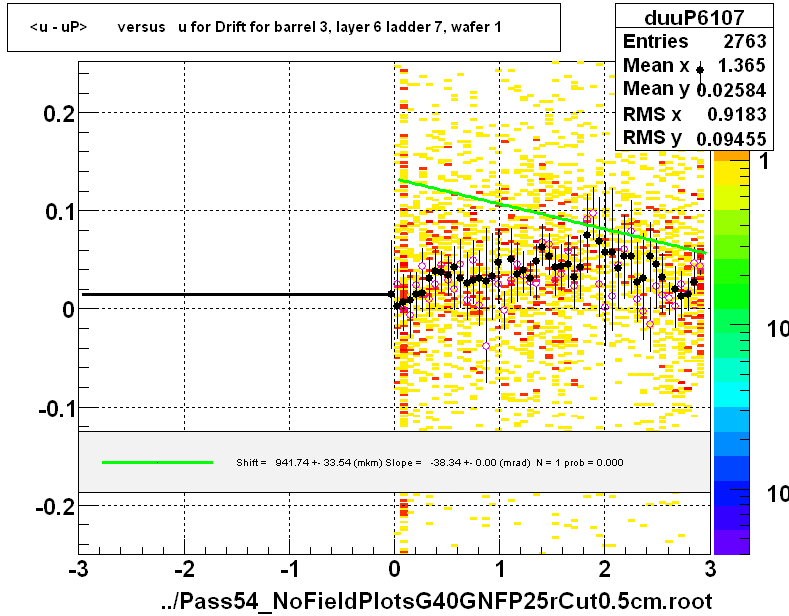Click the file name label under the x axis

436,601
